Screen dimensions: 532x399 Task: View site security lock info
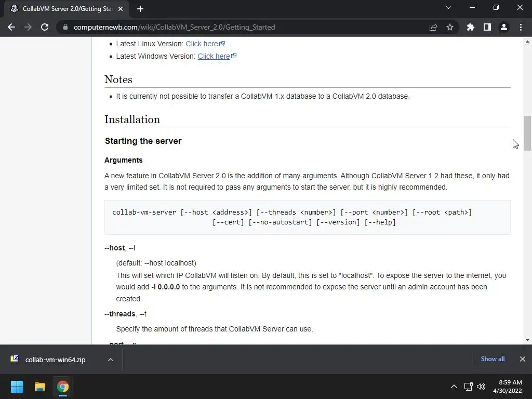click(65, 27)
